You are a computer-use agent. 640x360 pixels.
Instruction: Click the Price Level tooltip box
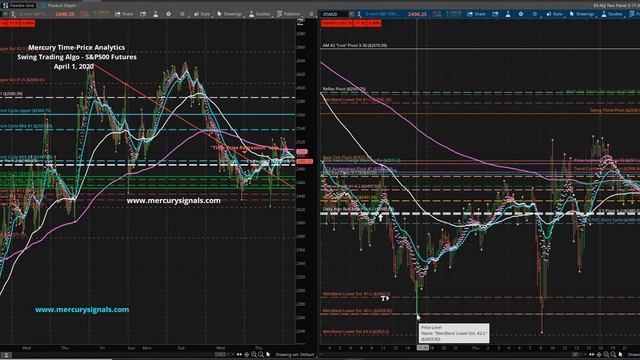point(454,333)
